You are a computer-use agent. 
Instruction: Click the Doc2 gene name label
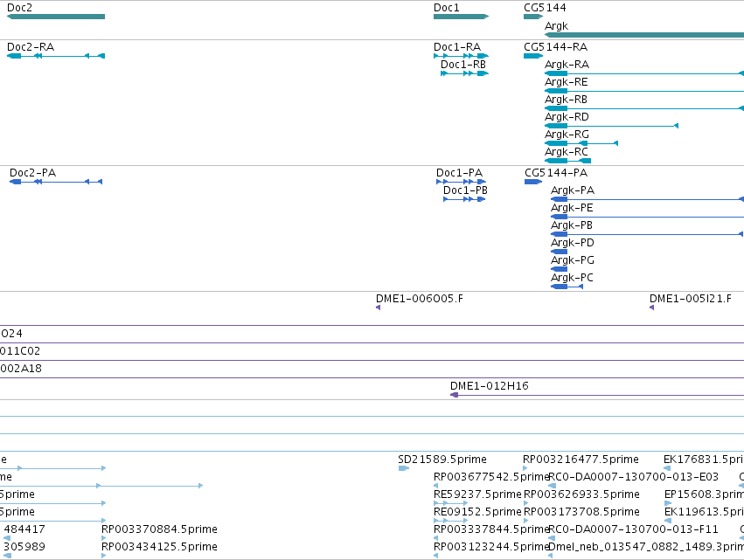click(x=19, y=8)
